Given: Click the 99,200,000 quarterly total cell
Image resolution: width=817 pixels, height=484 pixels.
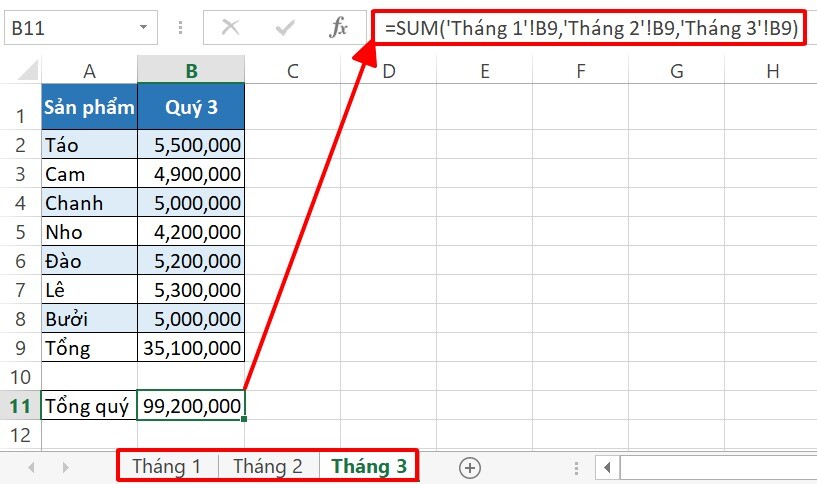Looking at the screenshot, I should click(191, 405).
